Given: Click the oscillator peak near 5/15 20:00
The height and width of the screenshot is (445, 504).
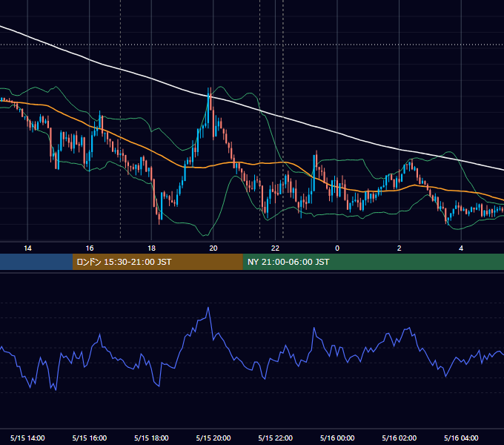Looking at the screenshot, I should (x=208, y=308).
